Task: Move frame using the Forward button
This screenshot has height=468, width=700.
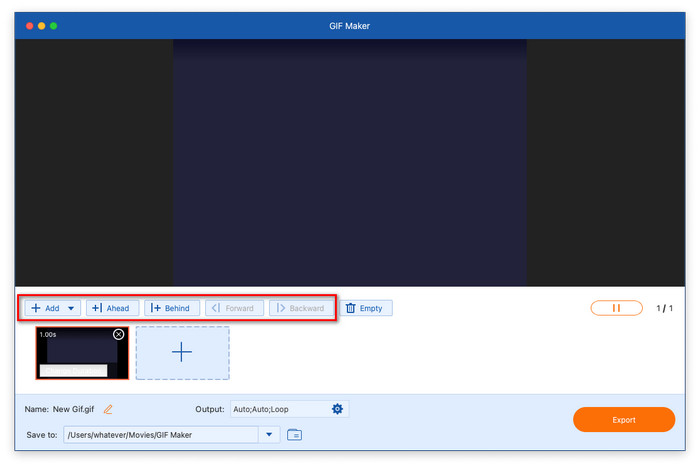Action: (x=234, y=308)
